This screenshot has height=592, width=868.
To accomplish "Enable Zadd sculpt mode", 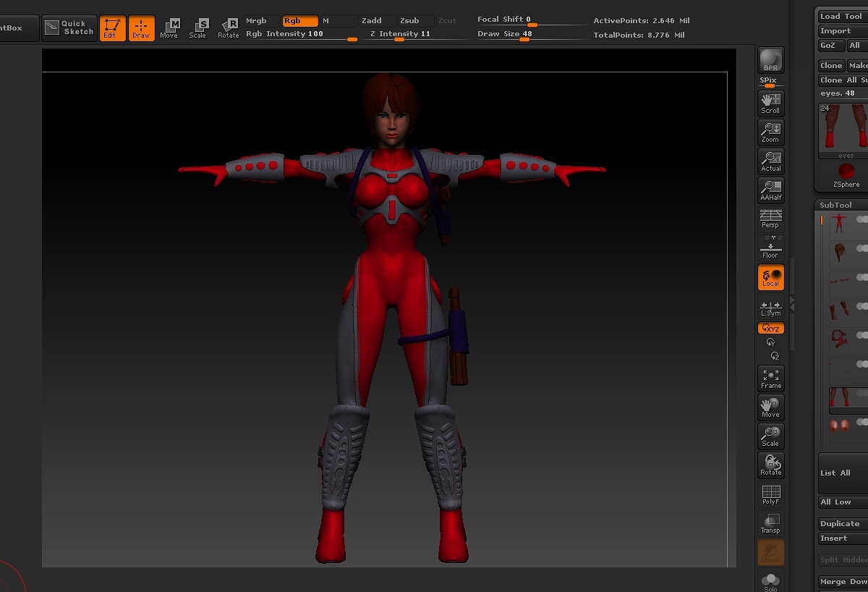I will click(x=377, y=21).
